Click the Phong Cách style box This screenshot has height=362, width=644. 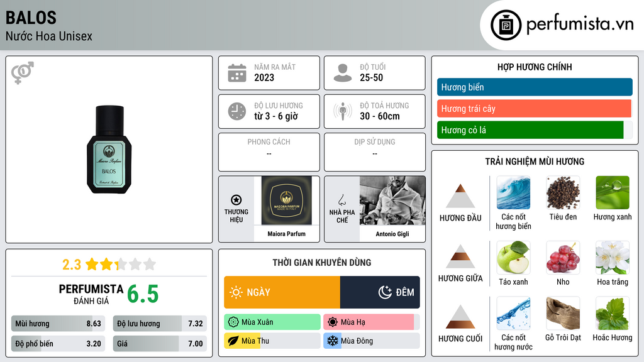(269, 152)
